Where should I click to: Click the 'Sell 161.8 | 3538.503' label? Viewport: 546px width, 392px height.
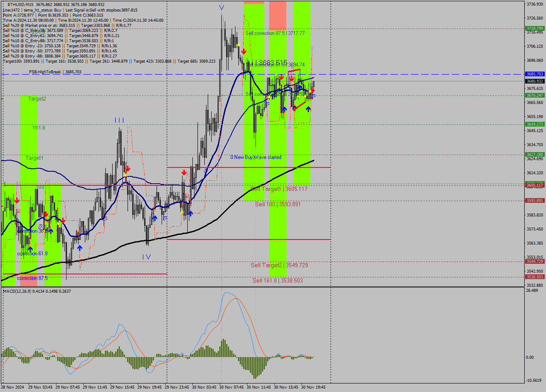point(278,280)
